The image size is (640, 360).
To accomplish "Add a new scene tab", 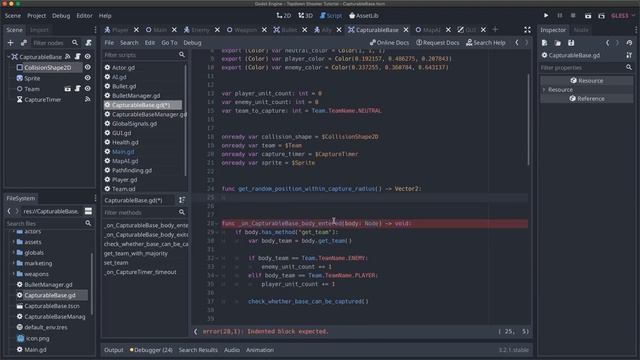I will (495, 29).
